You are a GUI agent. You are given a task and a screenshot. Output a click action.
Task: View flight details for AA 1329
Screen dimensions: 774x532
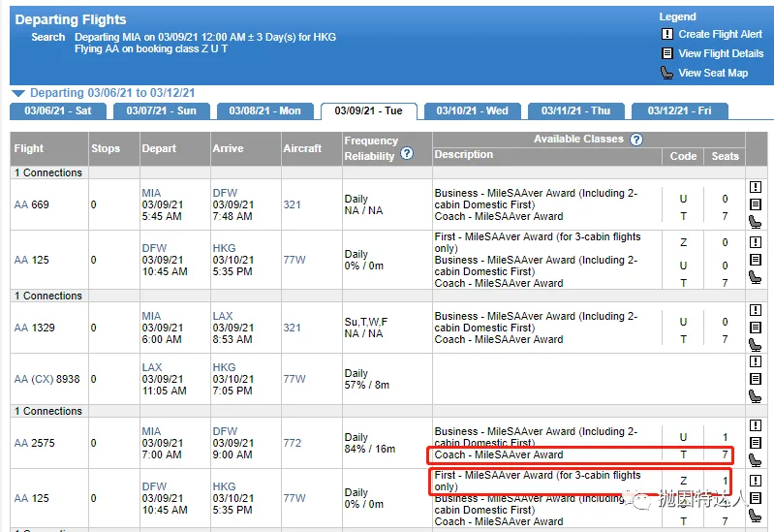pos(756,328)
